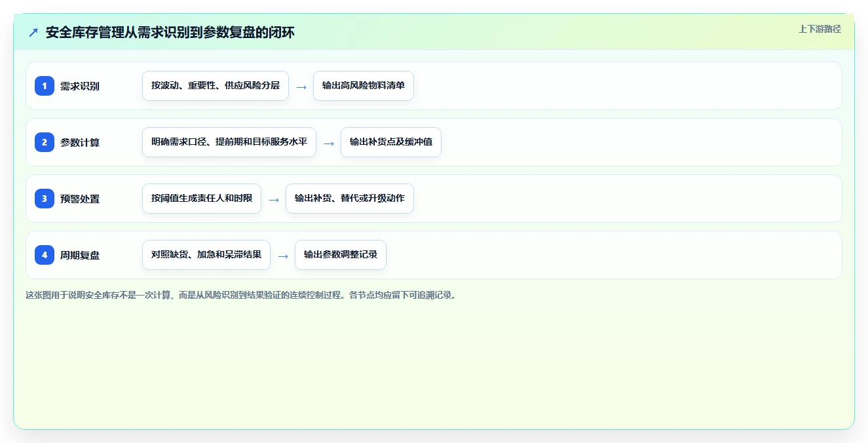Select step badge 2 for 参数计算
The height and width of the screenshot is (443, 868).
45,142
